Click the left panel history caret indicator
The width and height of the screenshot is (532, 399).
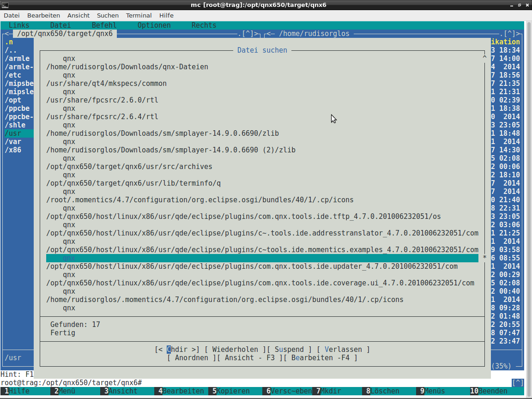(248, 34)
